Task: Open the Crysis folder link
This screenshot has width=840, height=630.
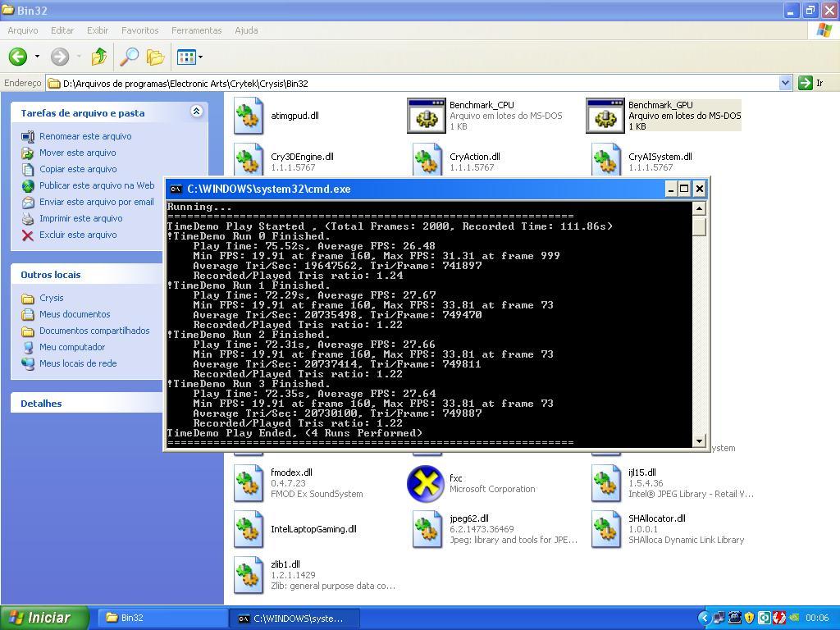Action: (52, 298)
